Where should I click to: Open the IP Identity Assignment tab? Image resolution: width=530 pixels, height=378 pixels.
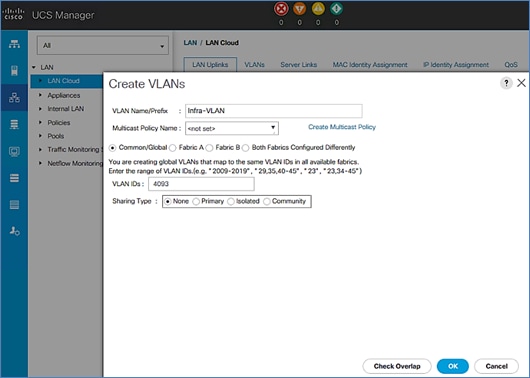(x=456, y=65)
